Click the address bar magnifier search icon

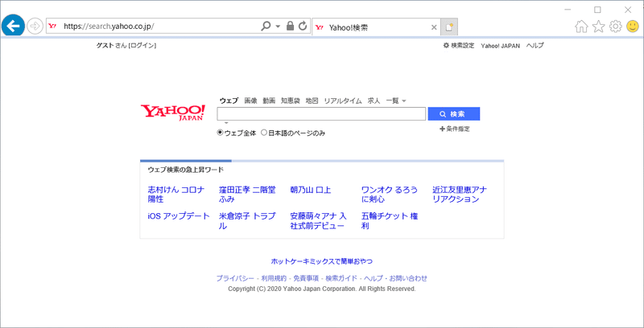pos(266,27)
